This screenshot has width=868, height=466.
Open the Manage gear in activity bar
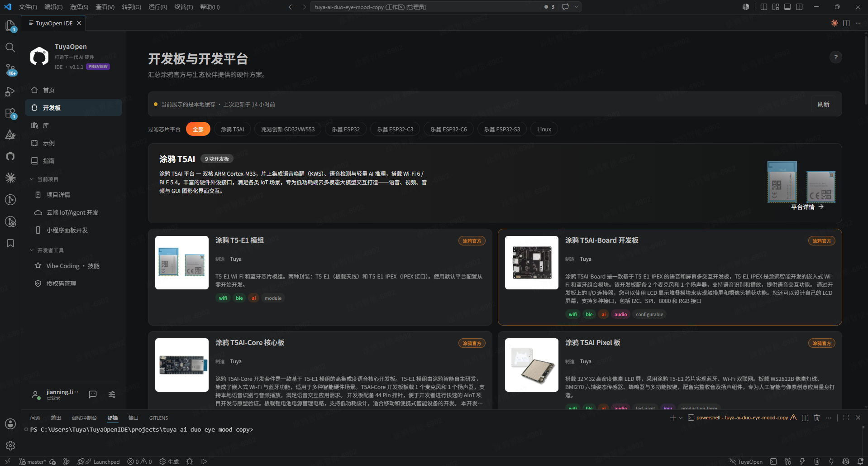click(10, 446)
